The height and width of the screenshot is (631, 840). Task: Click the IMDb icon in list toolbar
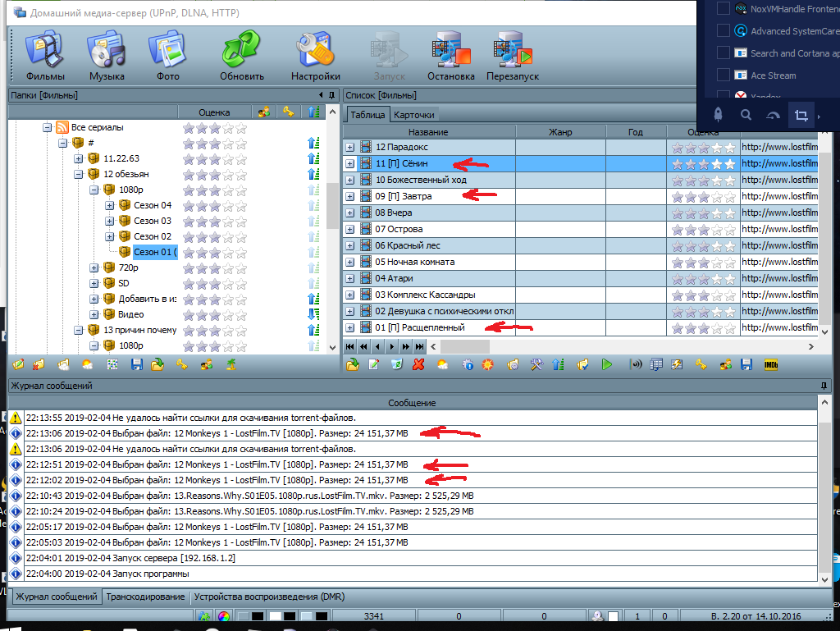pyautogui.click(x=770, y=365)
